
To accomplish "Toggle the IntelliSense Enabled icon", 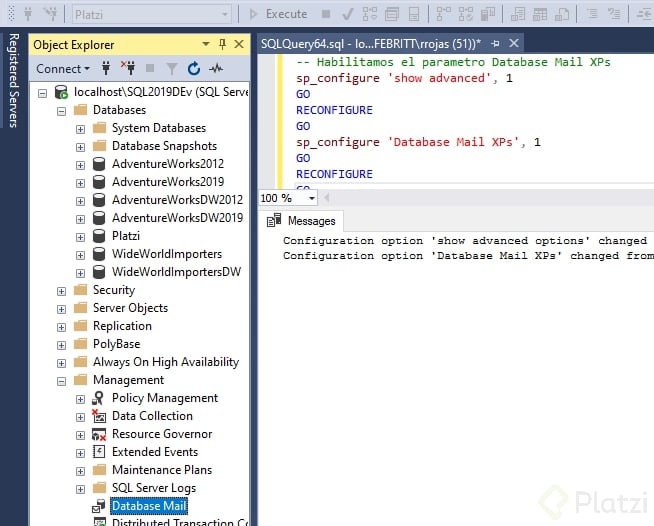I will click(414, 14).
